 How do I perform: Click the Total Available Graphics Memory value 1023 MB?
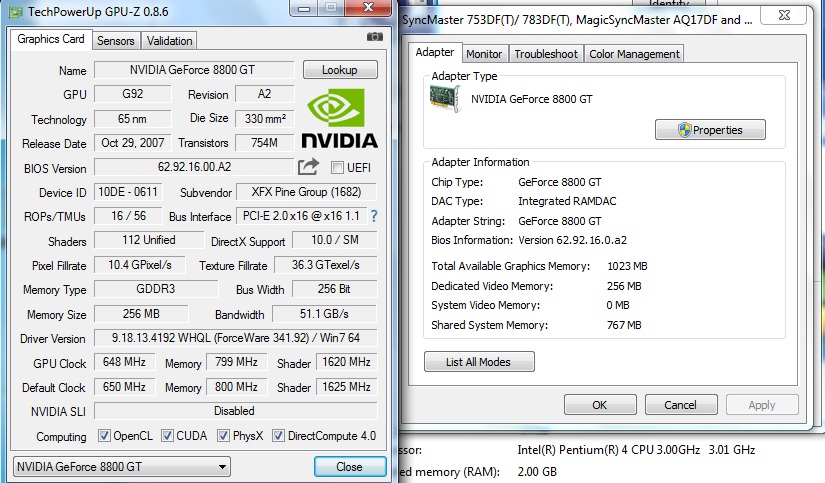click(x=627, y=266)
